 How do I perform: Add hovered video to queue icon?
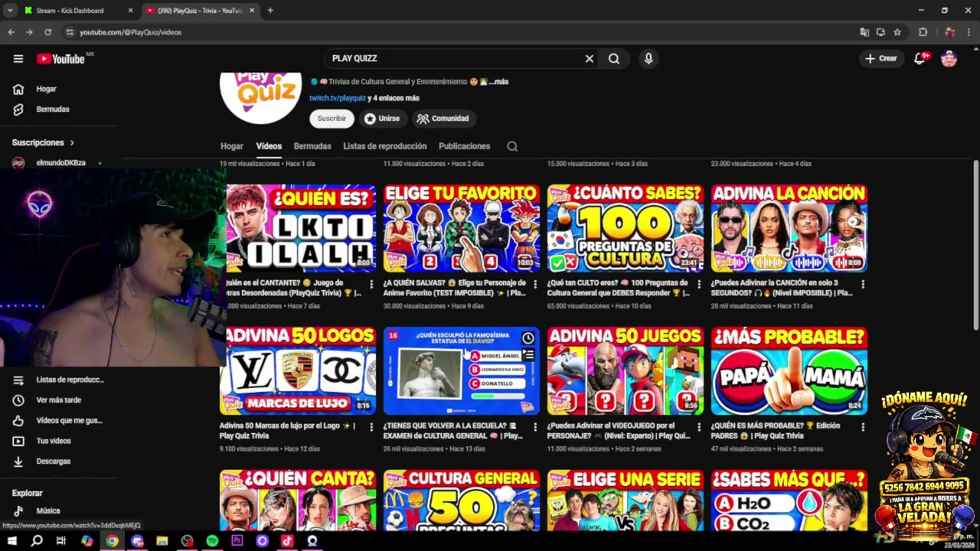[x=528, y=355]
